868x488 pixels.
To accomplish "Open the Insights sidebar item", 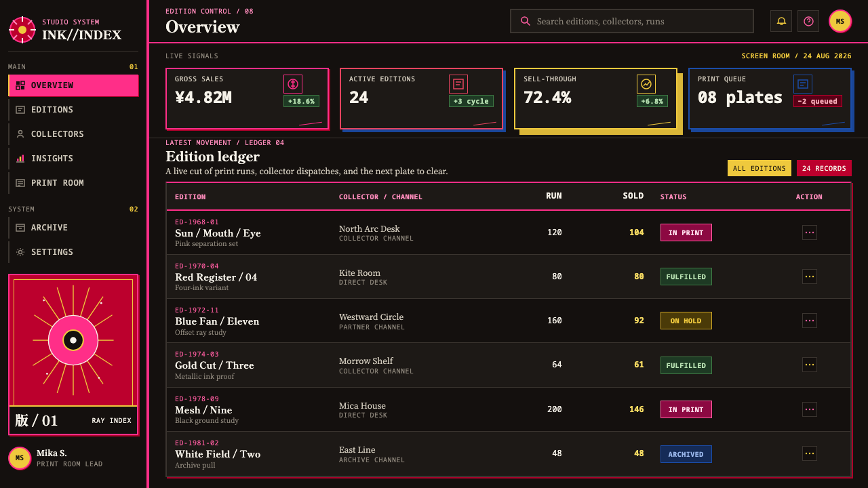I will point(73,159).
